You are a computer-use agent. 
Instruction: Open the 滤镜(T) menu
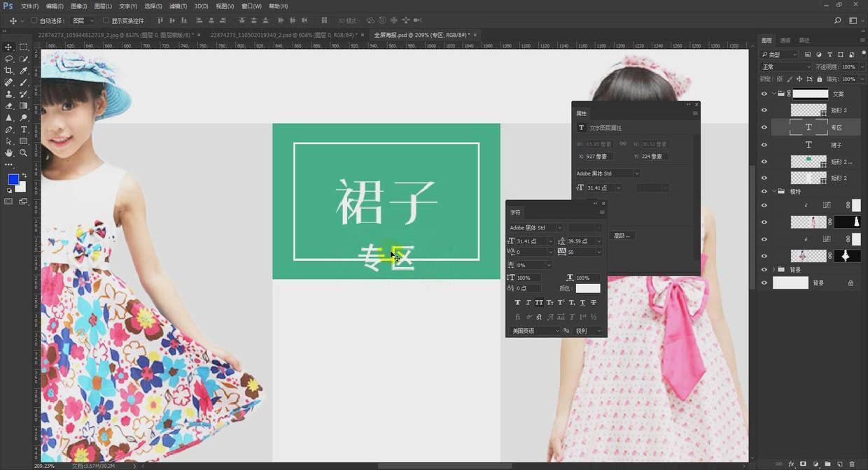coord(178,6)
